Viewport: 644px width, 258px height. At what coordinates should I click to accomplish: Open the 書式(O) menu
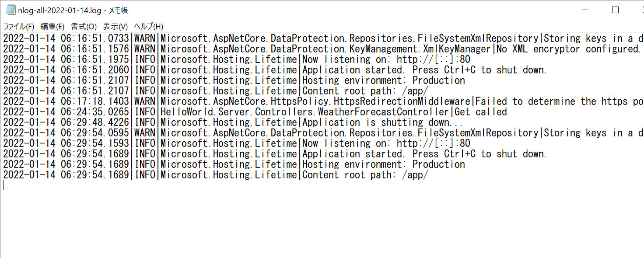84,26
